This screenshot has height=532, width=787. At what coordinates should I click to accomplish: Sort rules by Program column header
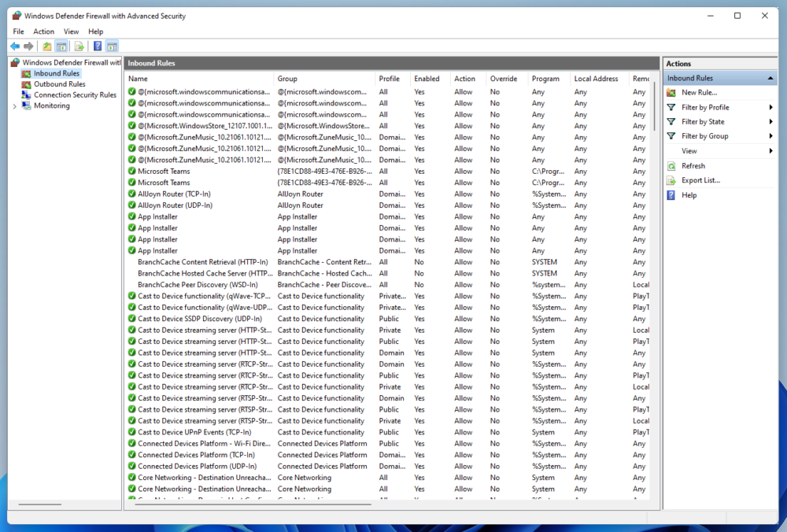tap(549, 79)
